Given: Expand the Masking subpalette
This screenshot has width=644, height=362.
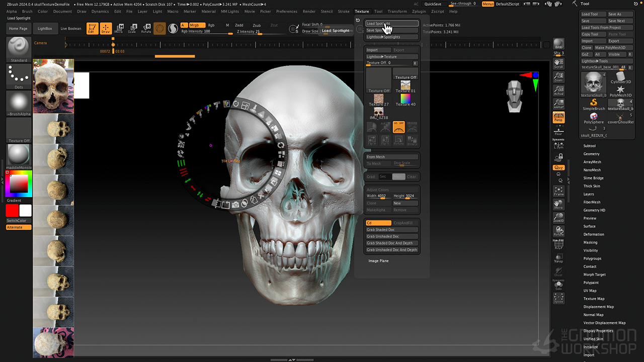Looking at the screenshot, I should pyautogui.click(x=590, y=242).
